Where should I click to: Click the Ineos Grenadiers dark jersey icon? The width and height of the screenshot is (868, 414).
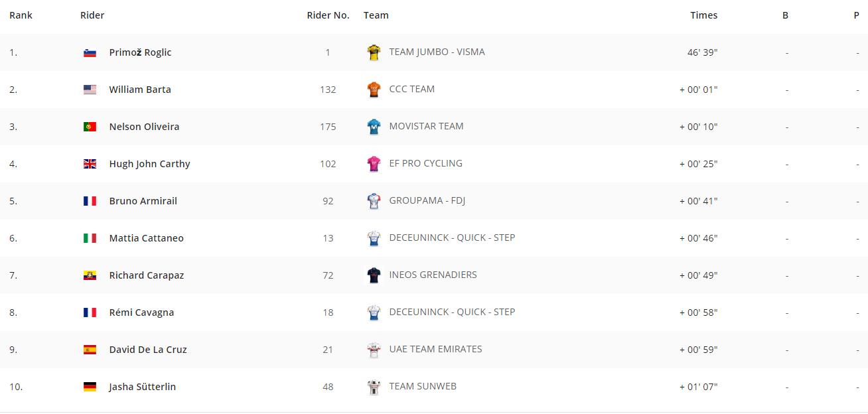coord(374,275)
